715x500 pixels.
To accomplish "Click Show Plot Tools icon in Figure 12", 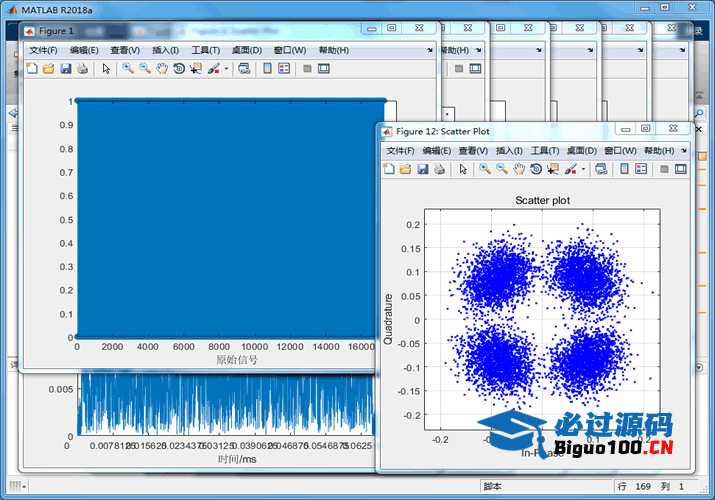I will (x=680, y=170).
